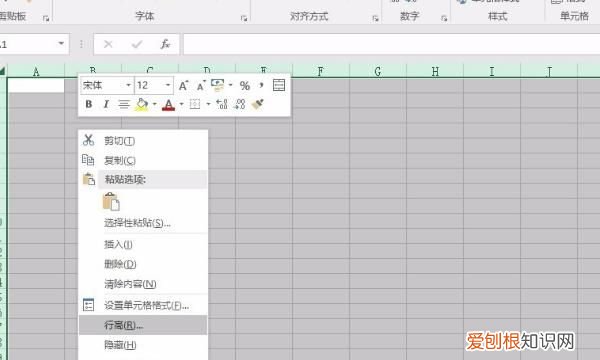Open the 数字 group dialog launcher
Image resolution: width=600 pixels, height=360 pixels.
click(444, 18)
